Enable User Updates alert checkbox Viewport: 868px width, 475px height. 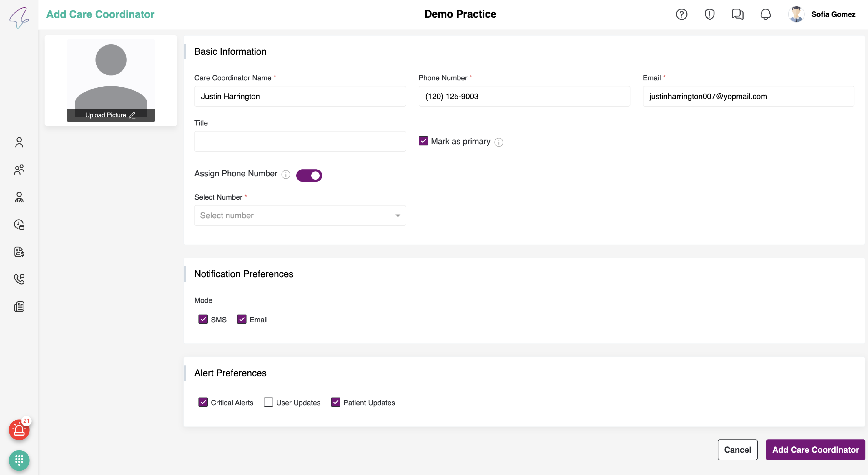[268, 402]
